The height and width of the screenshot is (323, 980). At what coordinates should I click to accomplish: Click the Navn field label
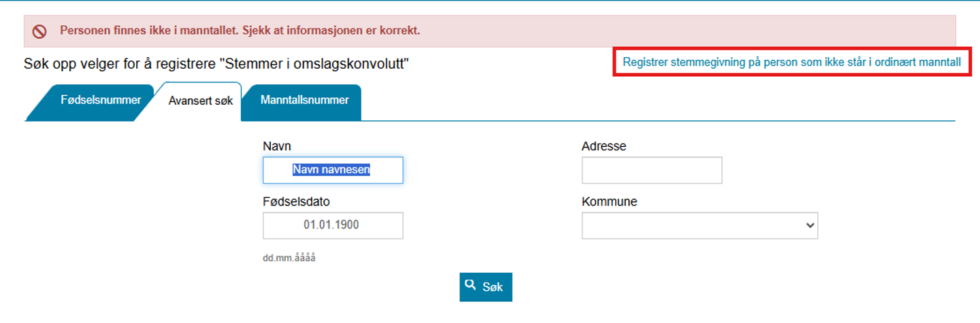pos(277,146)
